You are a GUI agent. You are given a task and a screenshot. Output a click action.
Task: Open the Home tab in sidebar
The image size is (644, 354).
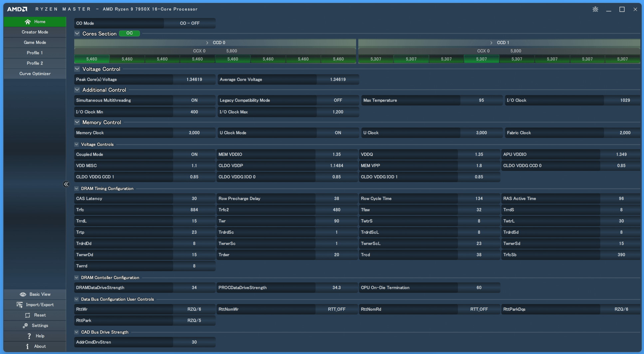[35, 22]
